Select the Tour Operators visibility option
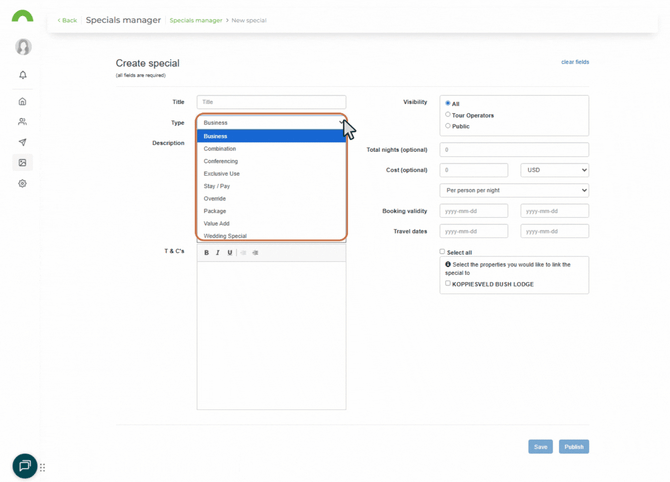The width and height of the screenshot is (670, 482). pos(448,115)
